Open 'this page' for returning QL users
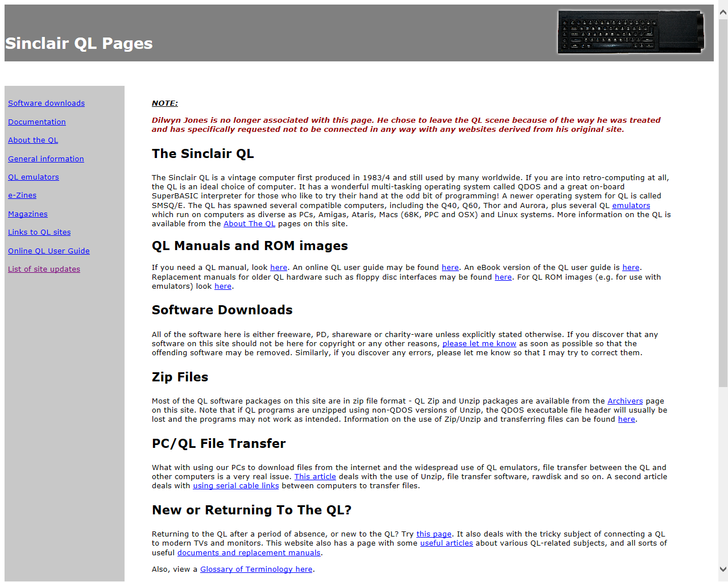Image resolution: width=728 pixels, height=582 pixels. [x=433, y=534]
